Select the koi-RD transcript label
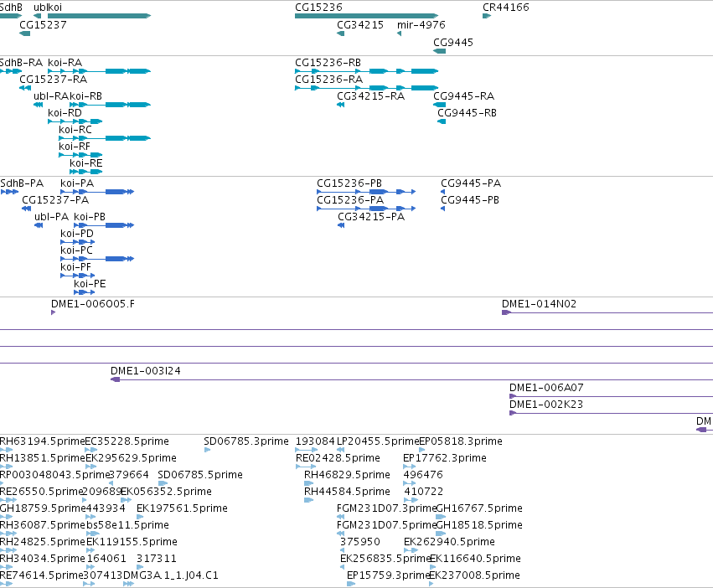The image size is (713, 588). 65,113
